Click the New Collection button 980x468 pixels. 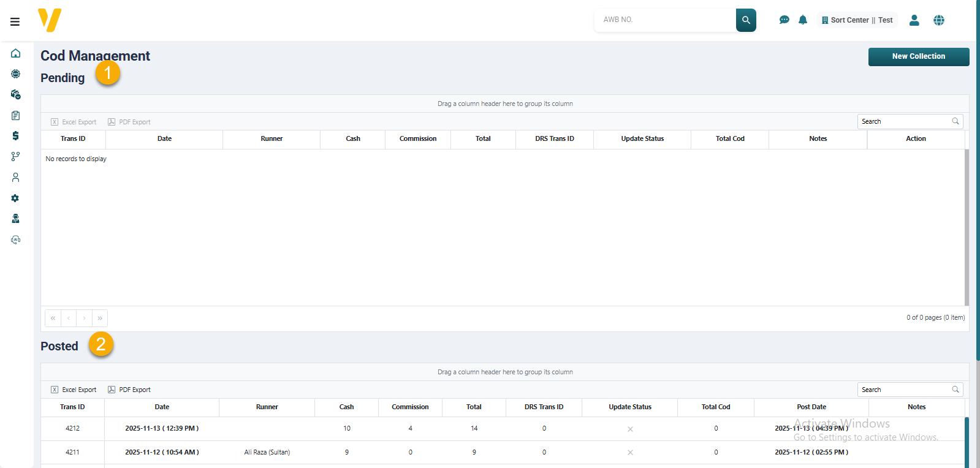tap(918, 56)
